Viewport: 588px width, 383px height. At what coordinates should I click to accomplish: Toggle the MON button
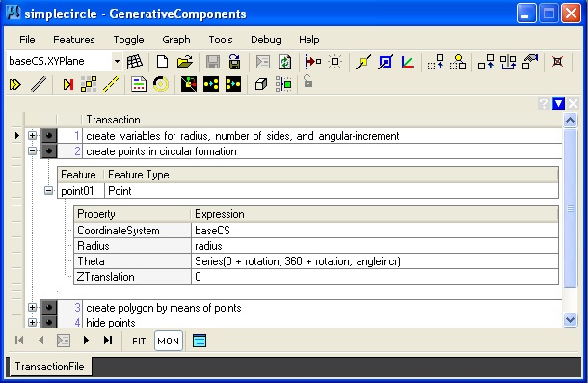pyautogui.click(x=168, y=341)
